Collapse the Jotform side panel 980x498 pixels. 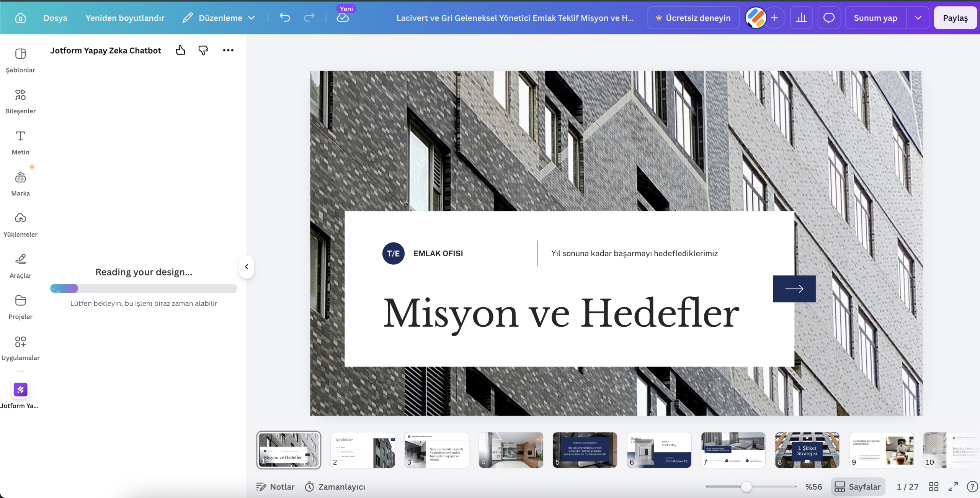tap(246, 267)
